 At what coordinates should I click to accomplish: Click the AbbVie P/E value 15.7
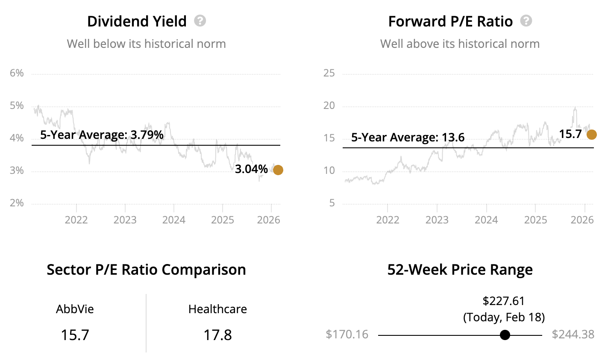[75, 335]
